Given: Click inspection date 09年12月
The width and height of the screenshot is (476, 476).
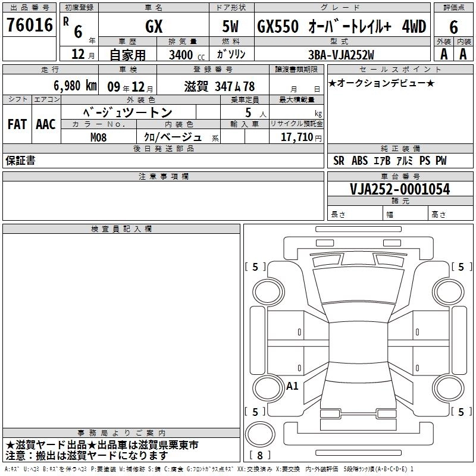Looking at the screenshot, I should pyautogui.click(x=130, y=87).
